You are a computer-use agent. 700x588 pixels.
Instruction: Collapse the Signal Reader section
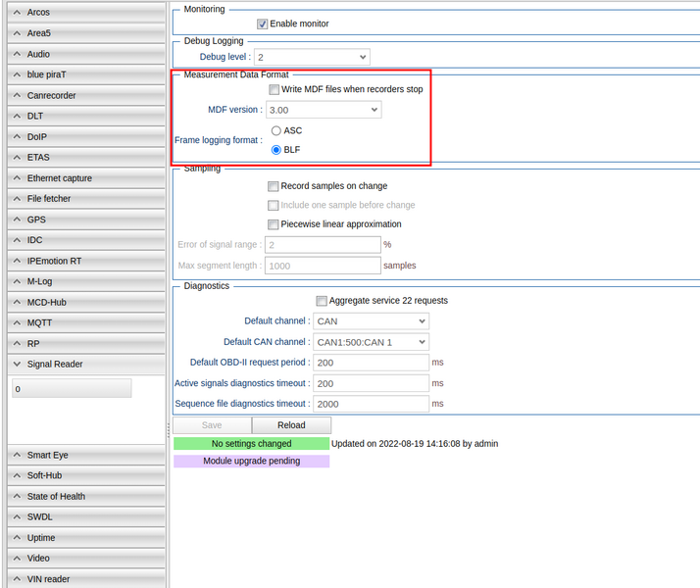coord(85,365)
